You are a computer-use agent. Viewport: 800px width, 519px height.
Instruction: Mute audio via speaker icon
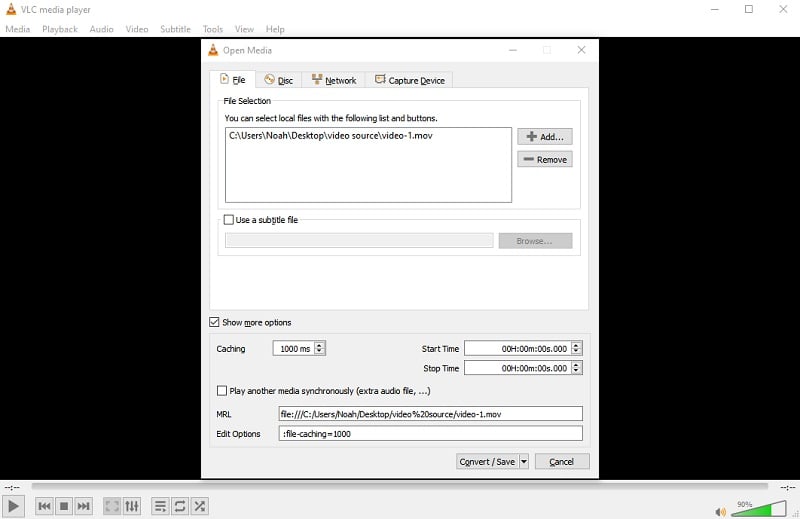click(720, 511)
